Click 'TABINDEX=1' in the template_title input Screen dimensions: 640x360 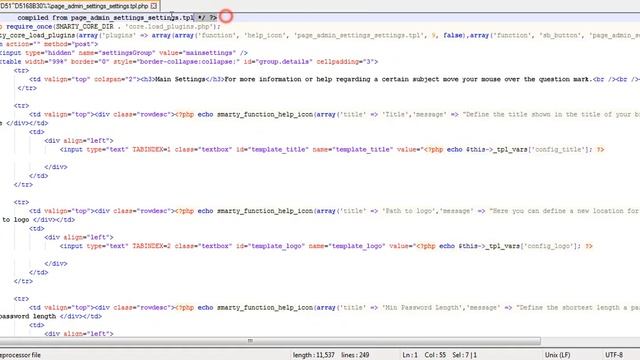pyautogui.click(x=151, y=150)
